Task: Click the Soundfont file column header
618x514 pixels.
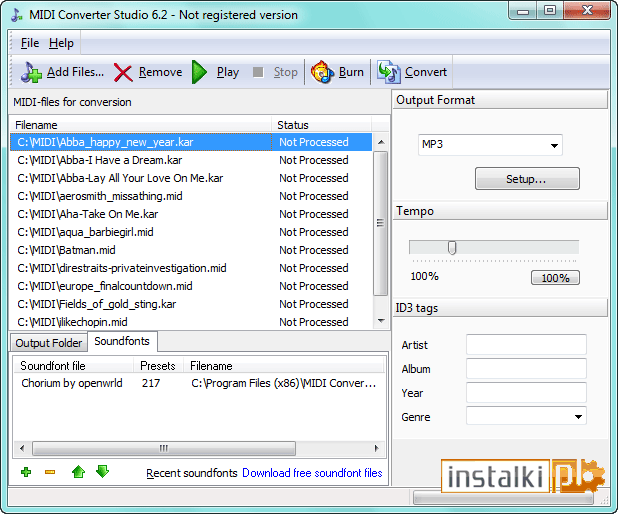Action: click(74, 366)
